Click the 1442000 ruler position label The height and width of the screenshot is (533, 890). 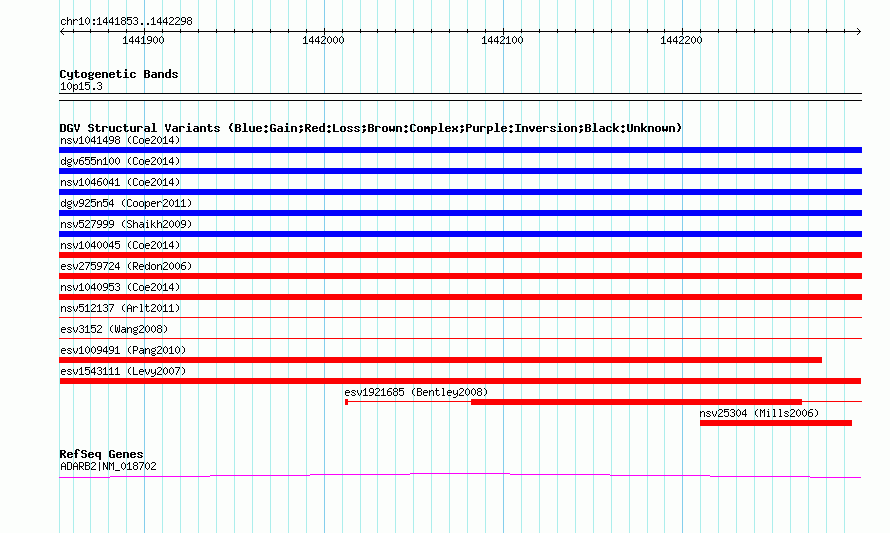coord(323,40)
